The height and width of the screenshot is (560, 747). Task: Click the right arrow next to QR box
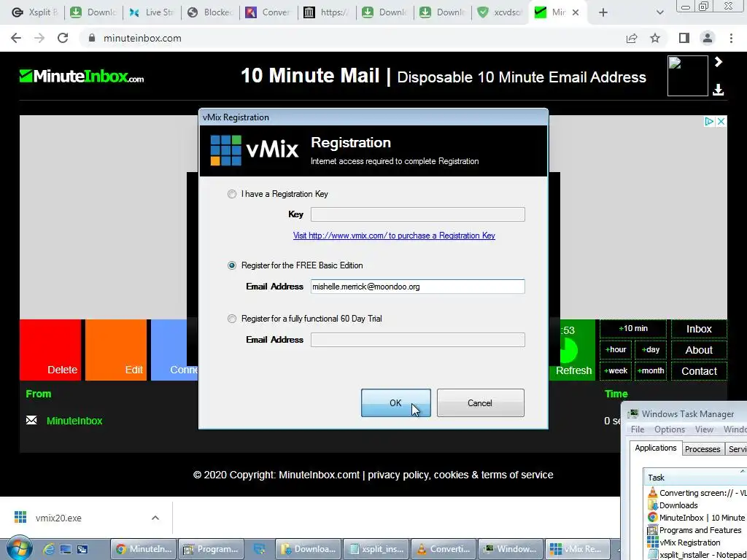pos(719,62)
